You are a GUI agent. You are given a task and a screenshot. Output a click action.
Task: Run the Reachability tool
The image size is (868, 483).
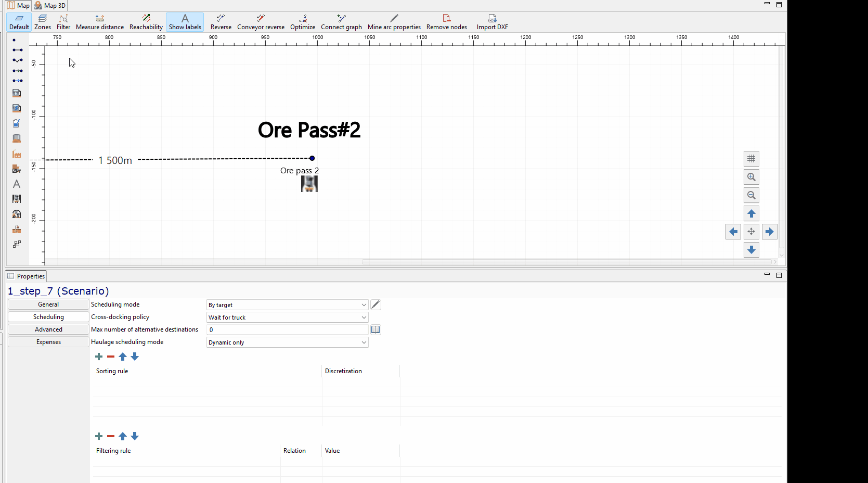coord(146,22)
